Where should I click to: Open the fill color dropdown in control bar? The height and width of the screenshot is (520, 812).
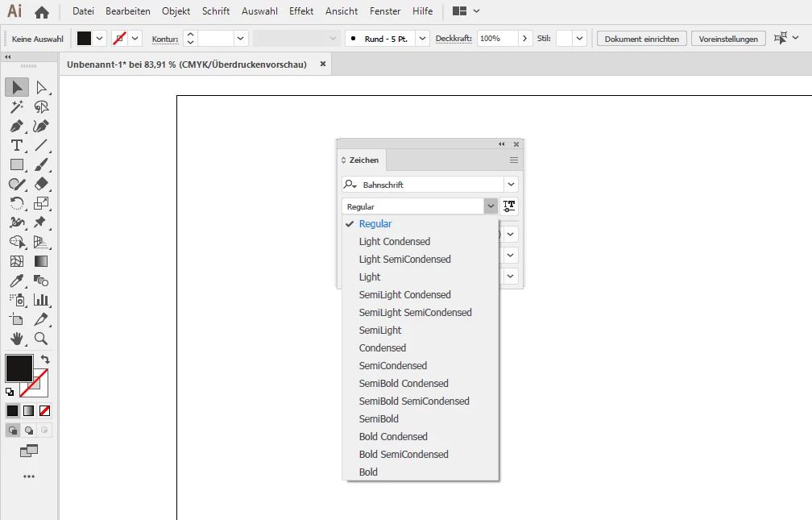pyautogui.click(x=99, y=39)
